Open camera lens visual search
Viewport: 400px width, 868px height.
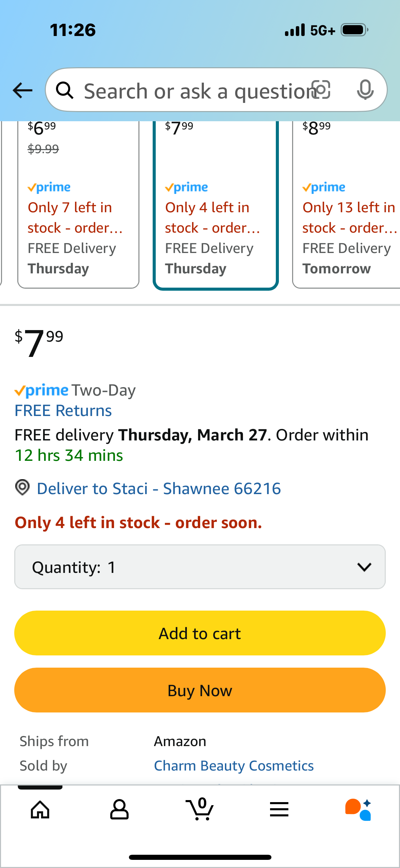click(321, 90)
